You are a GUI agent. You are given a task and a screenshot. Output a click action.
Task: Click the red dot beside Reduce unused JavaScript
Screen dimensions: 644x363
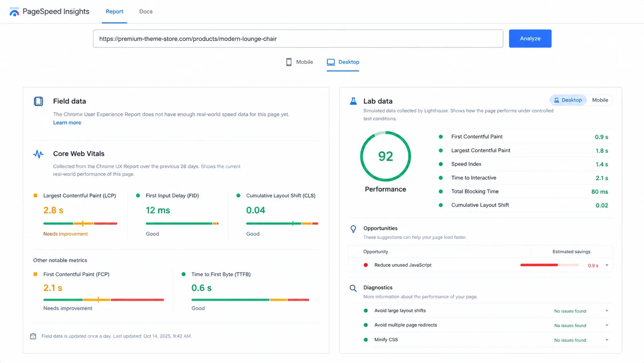pyautogui.click(x=366, y=265)
